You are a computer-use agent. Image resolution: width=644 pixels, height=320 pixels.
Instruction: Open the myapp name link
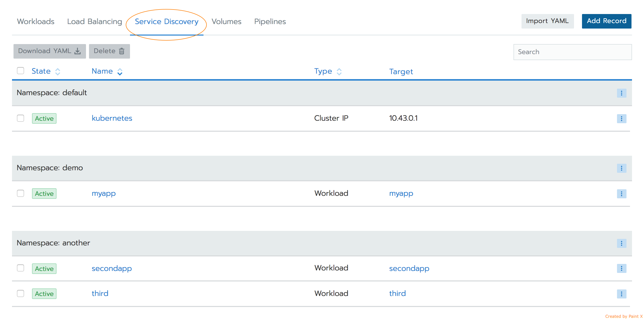click(x=103, y=194)
